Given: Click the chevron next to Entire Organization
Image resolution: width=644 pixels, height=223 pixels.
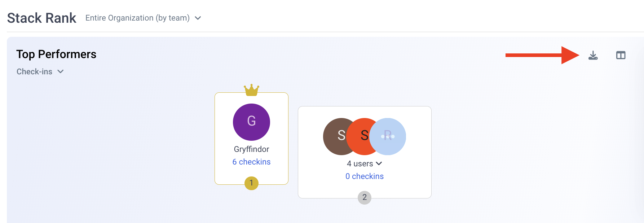Looking at the screenshot, I should point(198,18).
